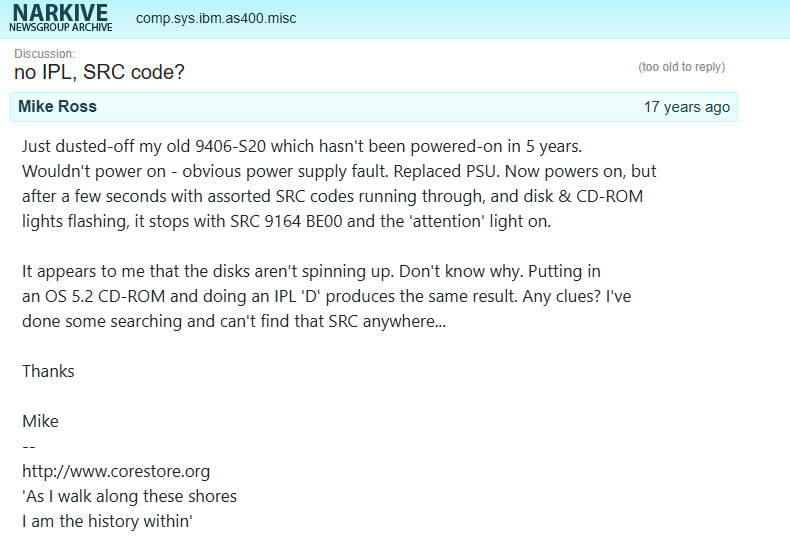Image resolution: width=790 pixels, height=543 pixels.
Task: Click the NARKIVE logo
Action: (60, 13)
